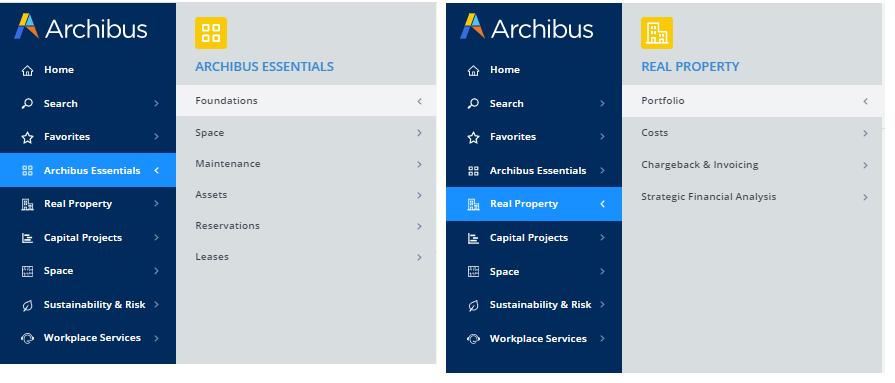Click the Capital Projects chart icon in left panel
895x383 pixels.
coord(27,238)
